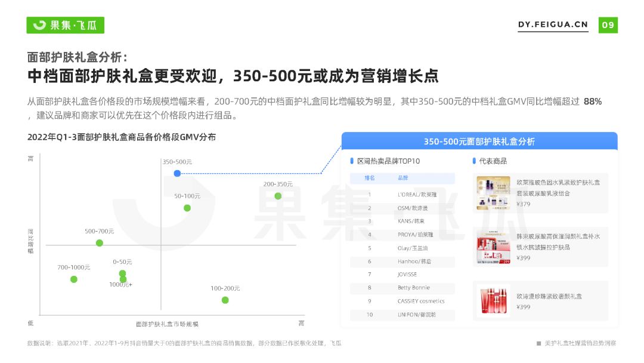Click the 700-1000元 chart label

click(74, 267)
